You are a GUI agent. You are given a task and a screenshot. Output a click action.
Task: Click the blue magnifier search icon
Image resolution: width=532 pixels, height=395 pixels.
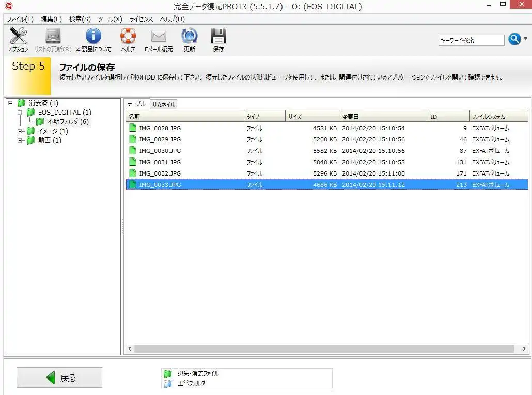click(x=514, y=39)
